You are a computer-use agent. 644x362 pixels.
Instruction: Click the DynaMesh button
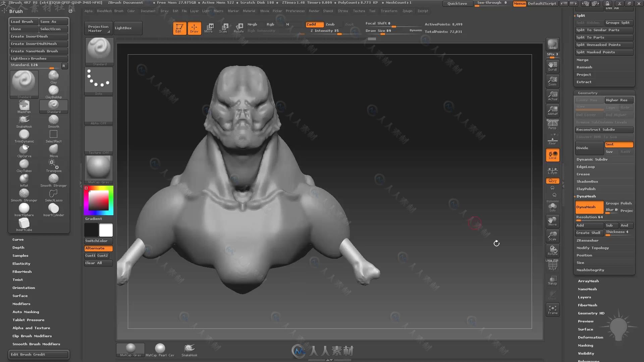pyautogui.click(x=588, y=206)
